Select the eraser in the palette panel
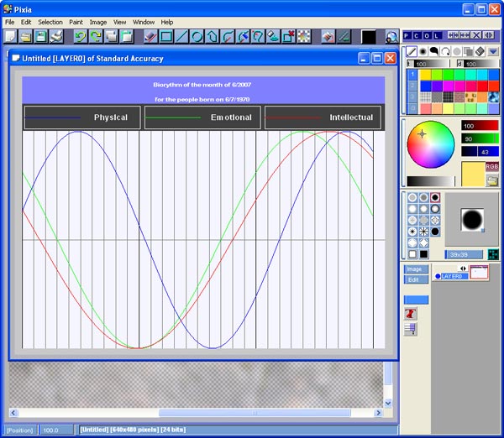504x438 pixels. (x=480, y=51)
